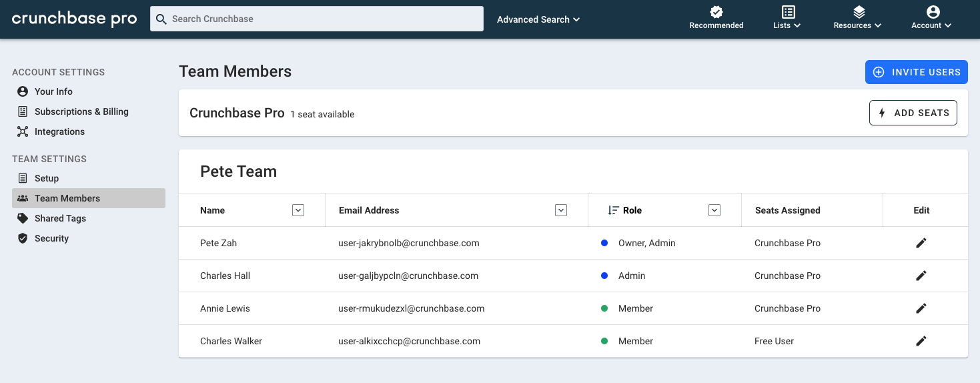This screenshot has width=980, height=383.
Task: Open the Email Address column dropdown
Action: (x=561, y=210)
